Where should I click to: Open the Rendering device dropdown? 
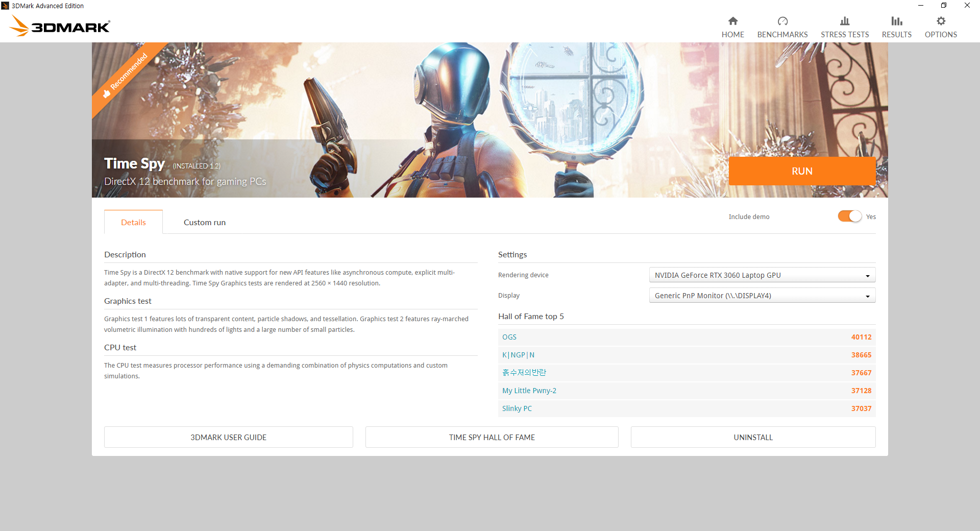pos(762,275)
